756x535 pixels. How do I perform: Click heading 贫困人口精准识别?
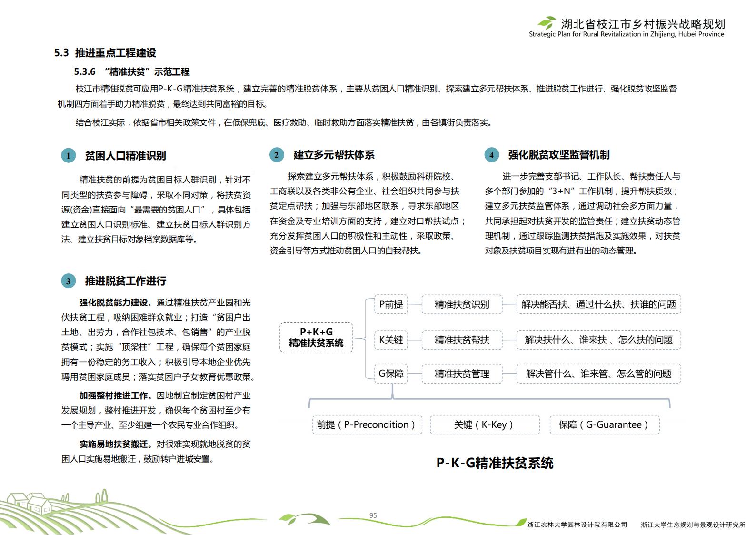click(x=125, y=156)
